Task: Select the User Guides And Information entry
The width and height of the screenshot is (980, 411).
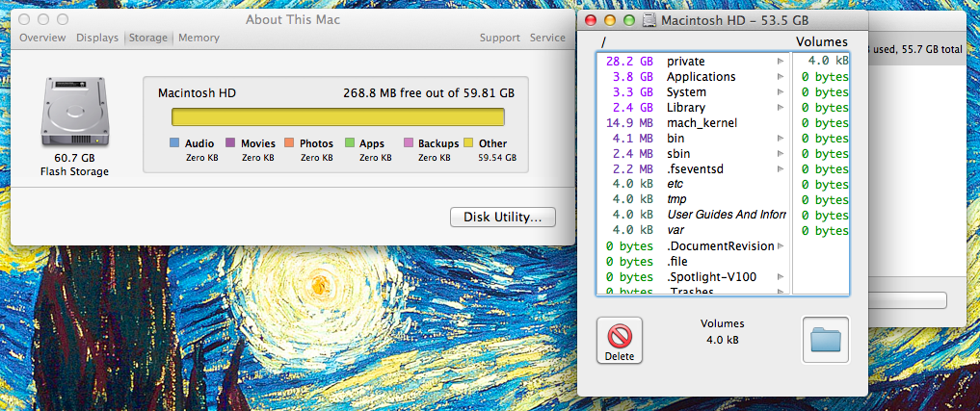Action: coord(693,215)
